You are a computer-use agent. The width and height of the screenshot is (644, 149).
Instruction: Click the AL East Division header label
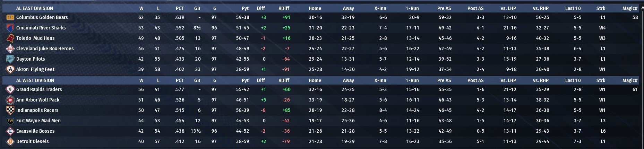(x=35, y=8)
